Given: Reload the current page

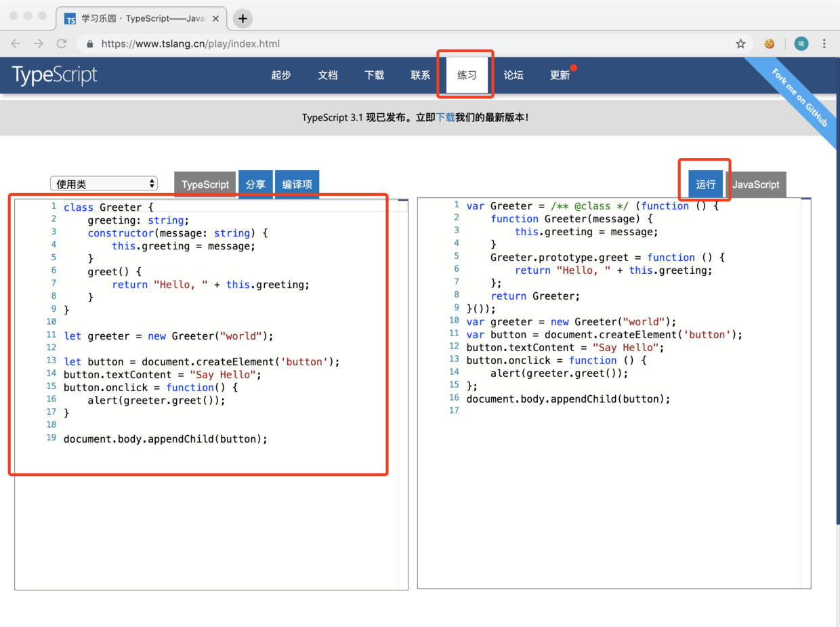Looking at the screenshot, I should [62, 42].
